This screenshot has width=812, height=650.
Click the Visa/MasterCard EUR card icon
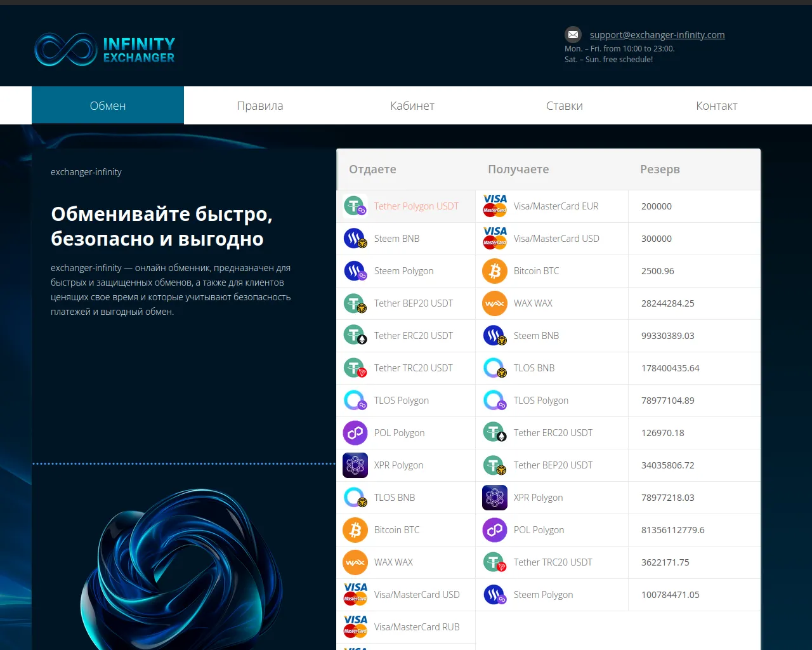click(495, 206)
